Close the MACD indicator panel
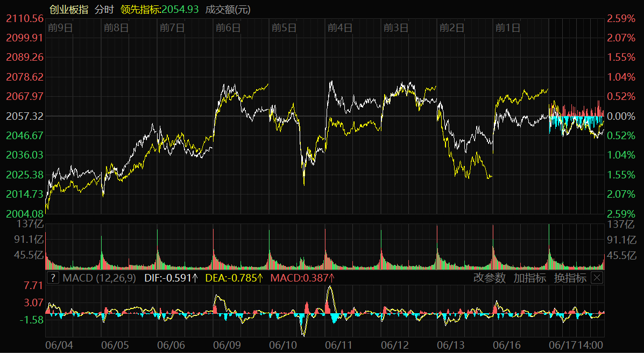The width and height of the screenshot is (644, 353). pyautogui.click(x=597, y=278)
